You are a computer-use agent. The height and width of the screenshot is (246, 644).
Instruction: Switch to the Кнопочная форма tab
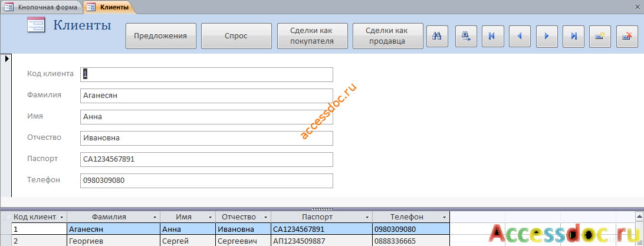tap(41, 7)
